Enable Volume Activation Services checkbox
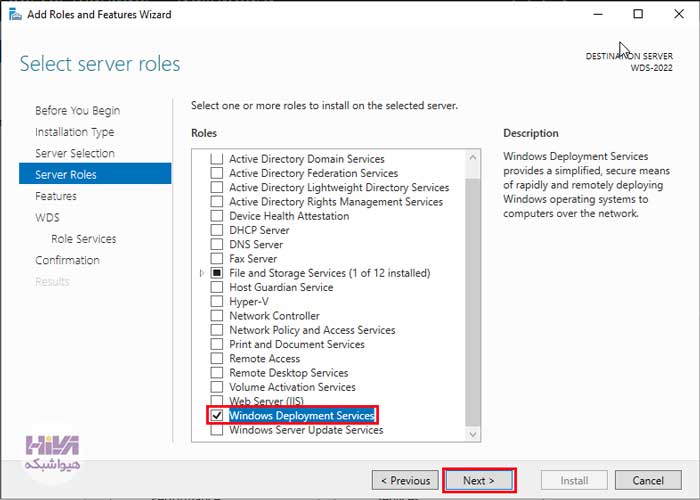This screenshot has width=700, height=500. click(x=217, y=388)
